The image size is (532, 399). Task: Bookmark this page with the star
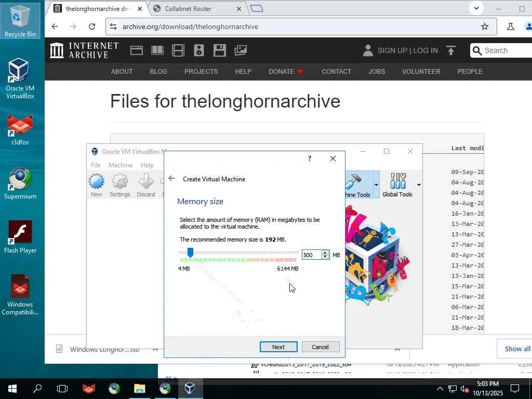[x=485, y=26]
